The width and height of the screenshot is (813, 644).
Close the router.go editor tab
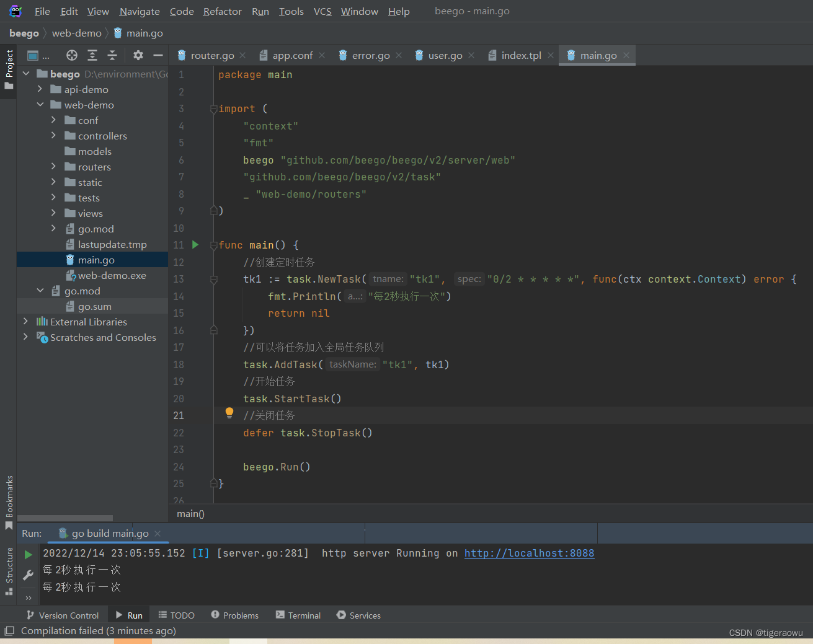point(242,55)
